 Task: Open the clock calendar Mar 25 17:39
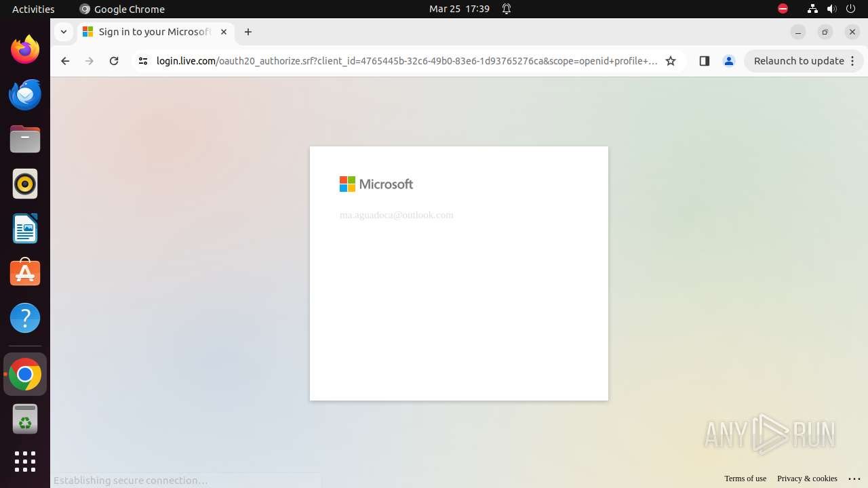[459, 9]
